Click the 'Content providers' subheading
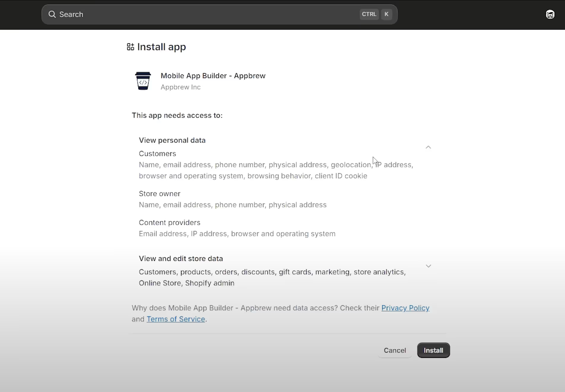 169,223
